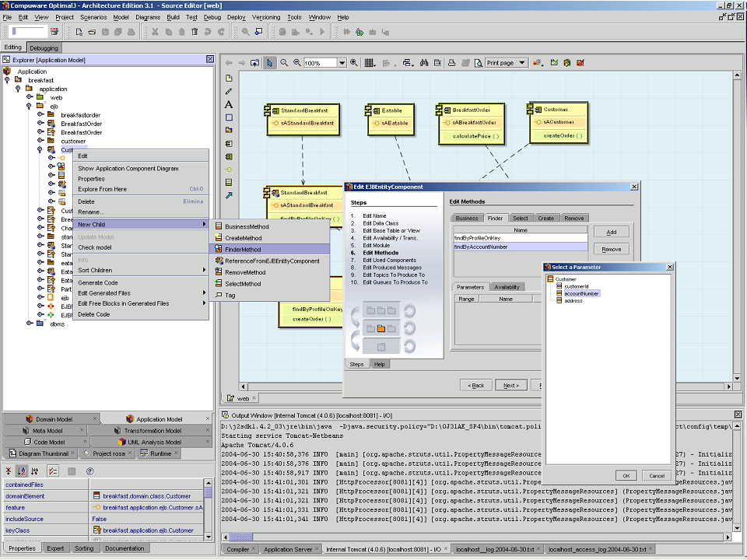The width and height of the screenshot is (747, 560).
Task: Open the Edit Generated Files submenu
Action: [141, 293]
